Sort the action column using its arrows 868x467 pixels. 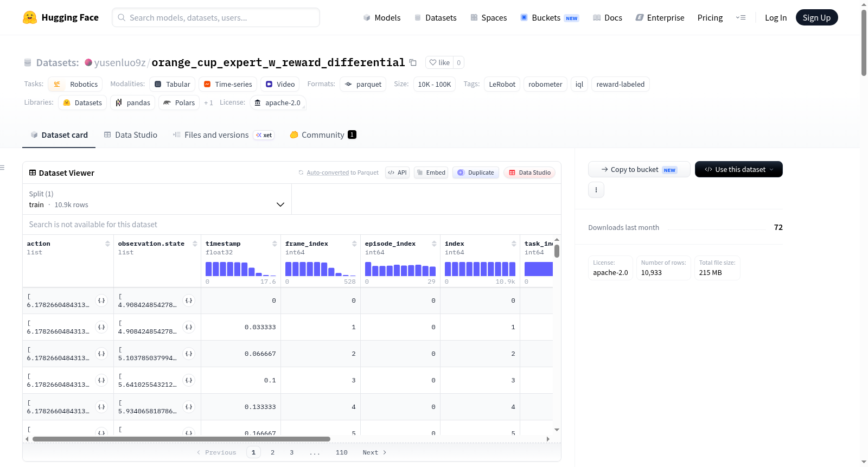tap(107, 244)
